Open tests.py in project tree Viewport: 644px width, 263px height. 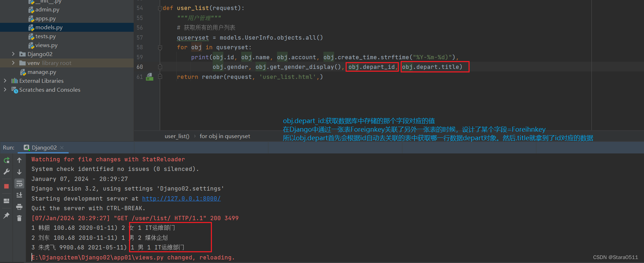coord(45,36)
